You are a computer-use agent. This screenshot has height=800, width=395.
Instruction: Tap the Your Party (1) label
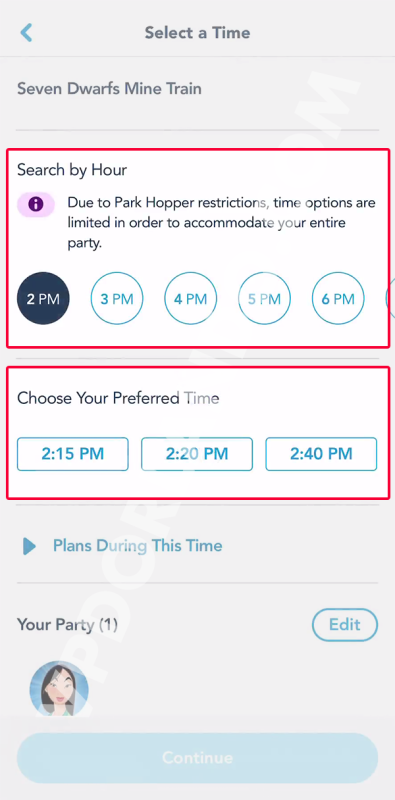(x=67, y=624)
